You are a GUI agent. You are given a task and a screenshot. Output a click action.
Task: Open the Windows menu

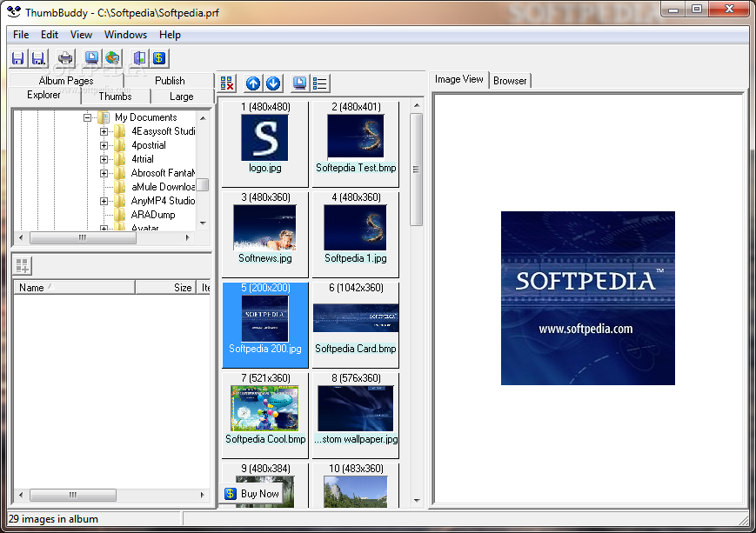125,35
